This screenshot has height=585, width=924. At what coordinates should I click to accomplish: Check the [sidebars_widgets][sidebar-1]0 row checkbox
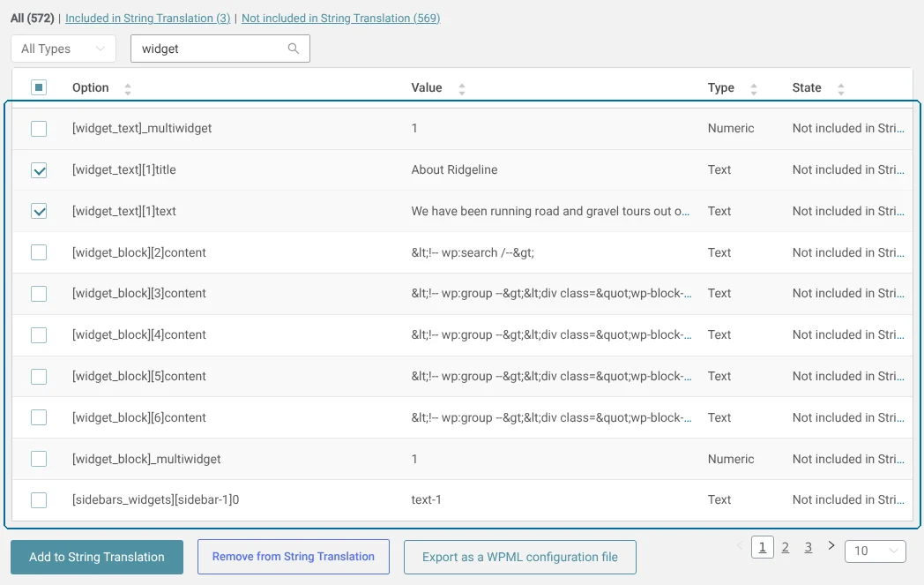pos(39,500)
